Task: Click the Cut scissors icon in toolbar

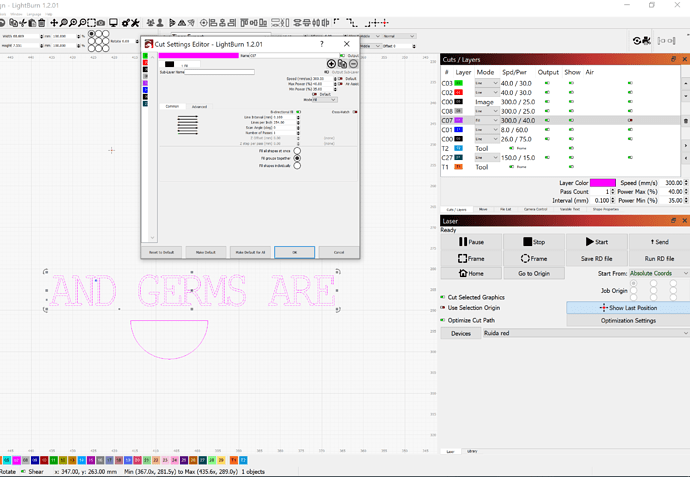Action: 23,22
